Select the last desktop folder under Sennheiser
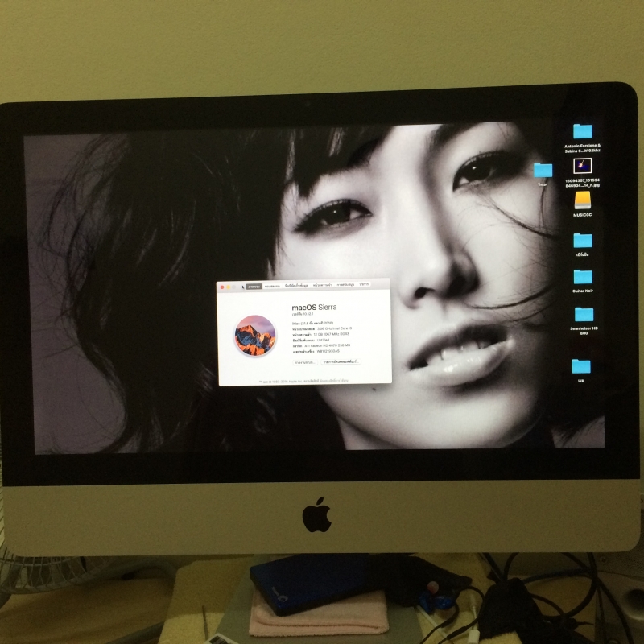This screenshot has width=644, height=644. [x=580, y=367]
